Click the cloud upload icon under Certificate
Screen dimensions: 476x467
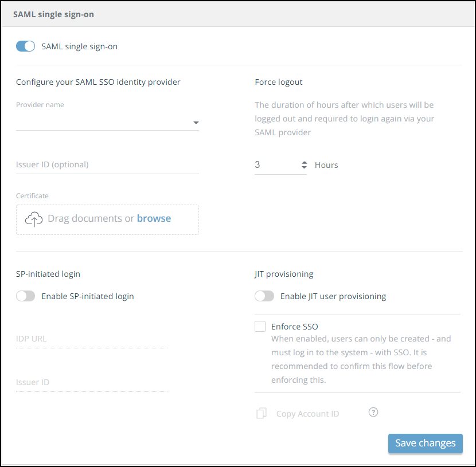click(34, 219)
